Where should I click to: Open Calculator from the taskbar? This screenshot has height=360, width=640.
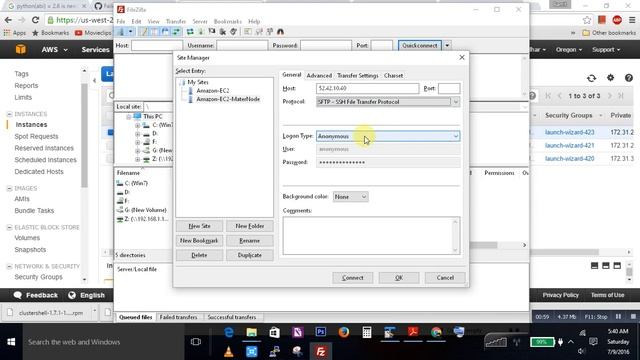(367, 332)
